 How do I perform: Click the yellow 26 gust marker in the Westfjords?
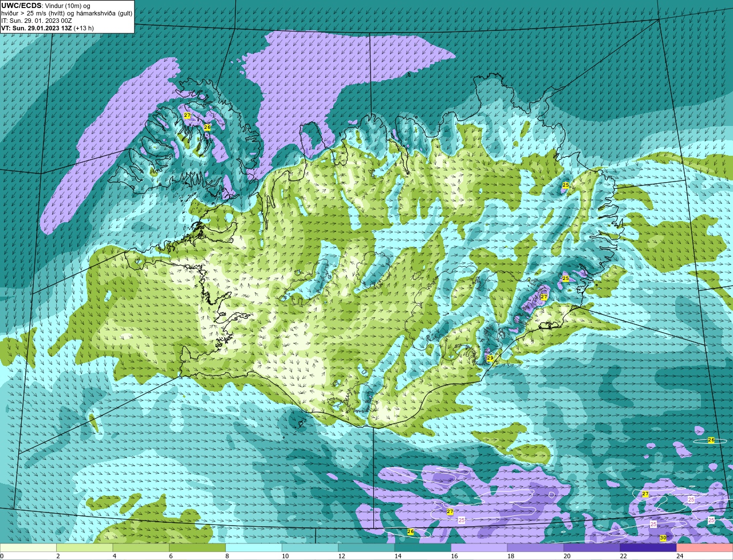tap(207, 127)
